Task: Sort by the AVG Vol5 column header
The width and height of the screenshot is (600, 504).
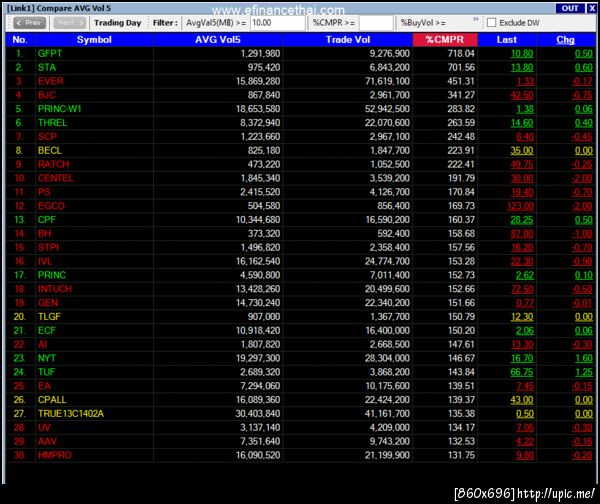Action: click(218, 40)
